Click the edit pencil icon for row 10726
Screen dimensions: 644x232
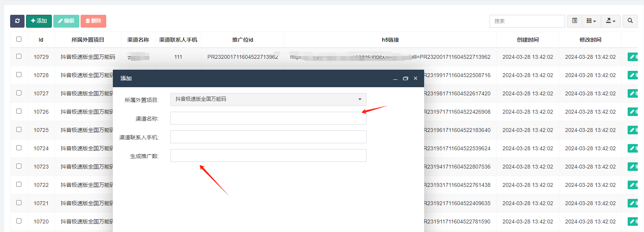[633, 112]
